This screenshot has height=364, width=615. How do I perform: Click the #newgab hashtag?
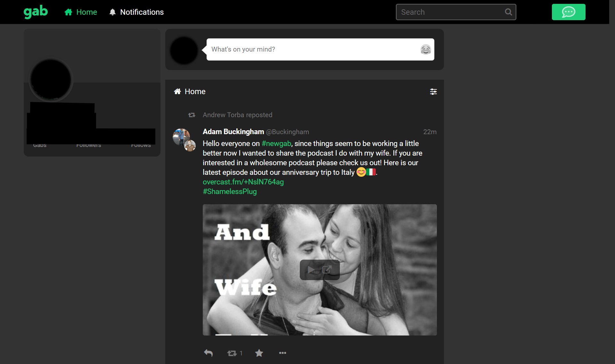(x=276, y=143)
